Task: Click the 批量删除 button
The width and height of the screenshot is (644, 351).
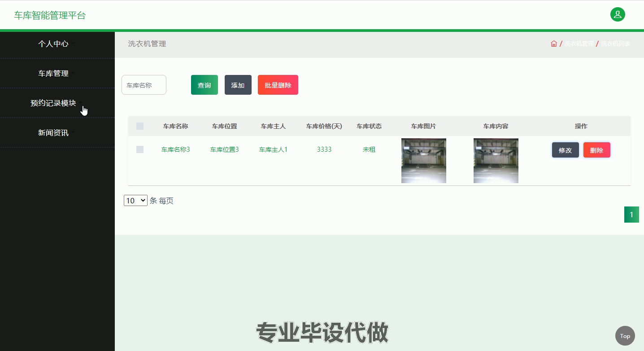Action: (x=278, y=85)
